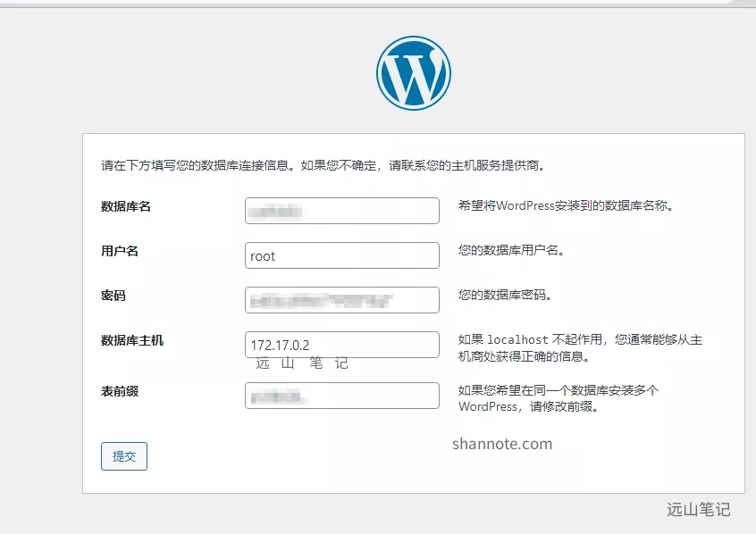This screenshot has width=756, height=534.
Task: Select the 密码 password input box
Action: [341, 300]
